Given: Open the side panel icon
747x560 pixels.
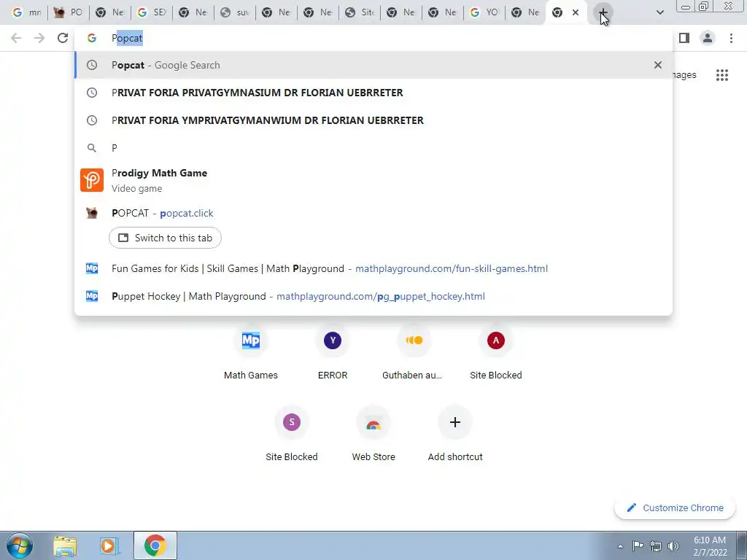Looking at the screenshot, I should (684, 38).
